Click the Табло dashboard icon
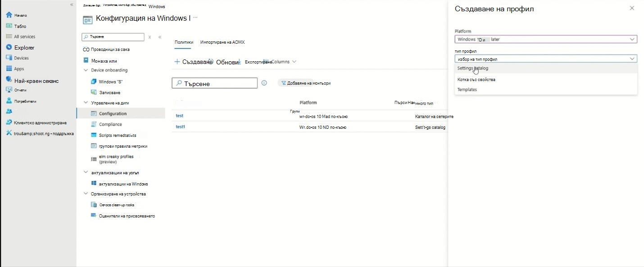The height and width of the screenshot is (267, 644). [x=9, y=26]
